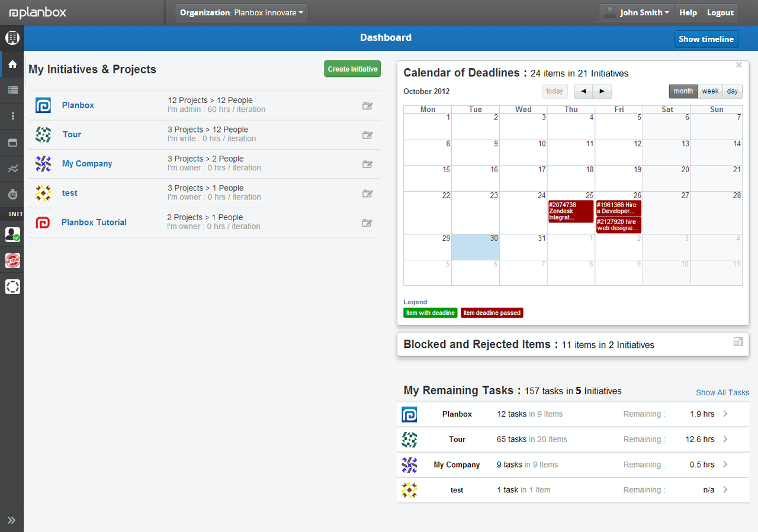Go to next month in calendar
Image resolution: width=758 pixels, height=532 pixels.
tap(602, 91)
